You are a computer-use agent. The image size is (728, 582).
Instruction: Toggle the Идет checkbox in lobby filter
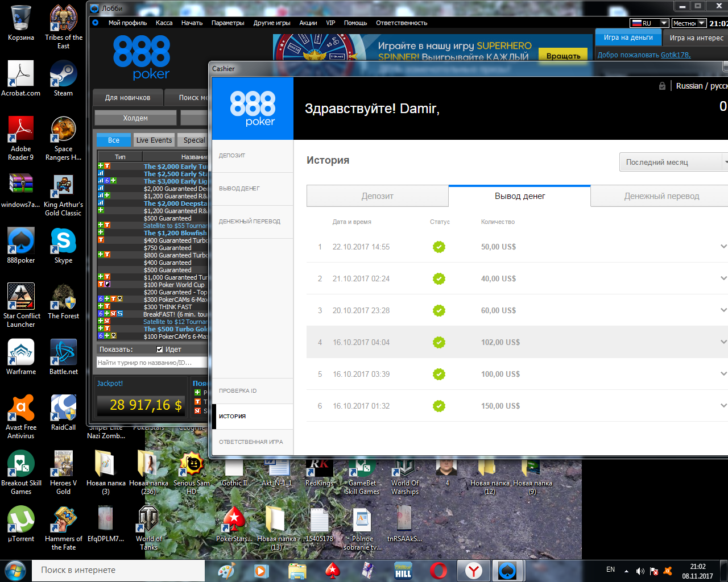[160, 350]
